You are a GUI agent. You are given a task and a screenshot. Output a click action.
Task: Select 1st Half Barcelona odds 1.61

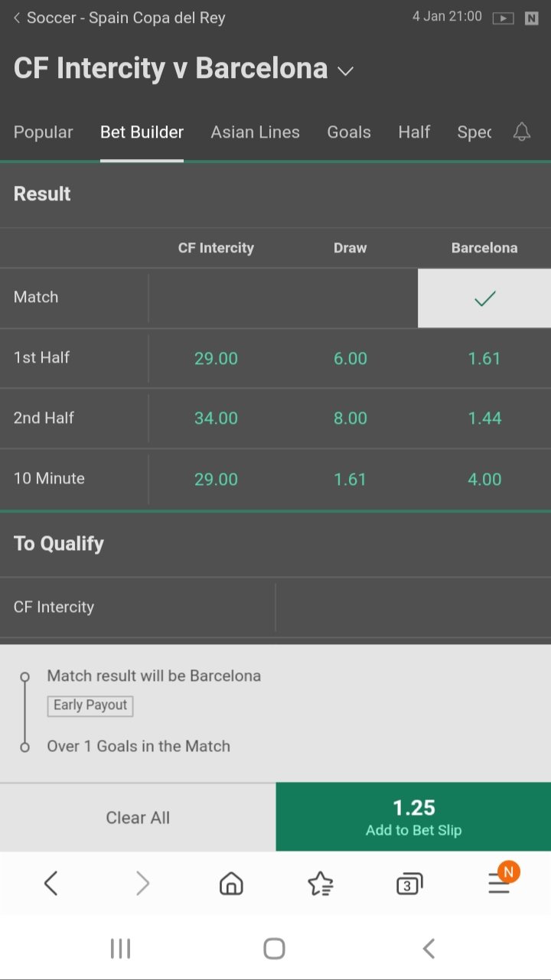[x=484, y=358]
